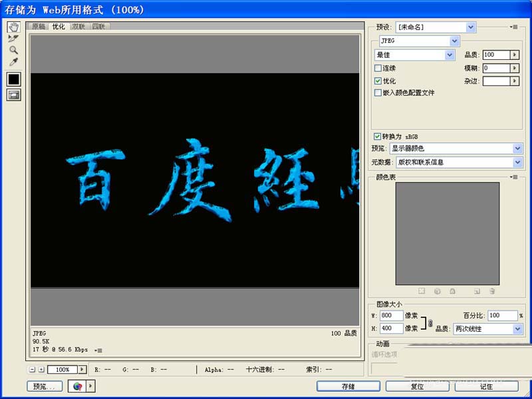
Task: Click the map-to-transparent color table icon
Action: [422, 291]
